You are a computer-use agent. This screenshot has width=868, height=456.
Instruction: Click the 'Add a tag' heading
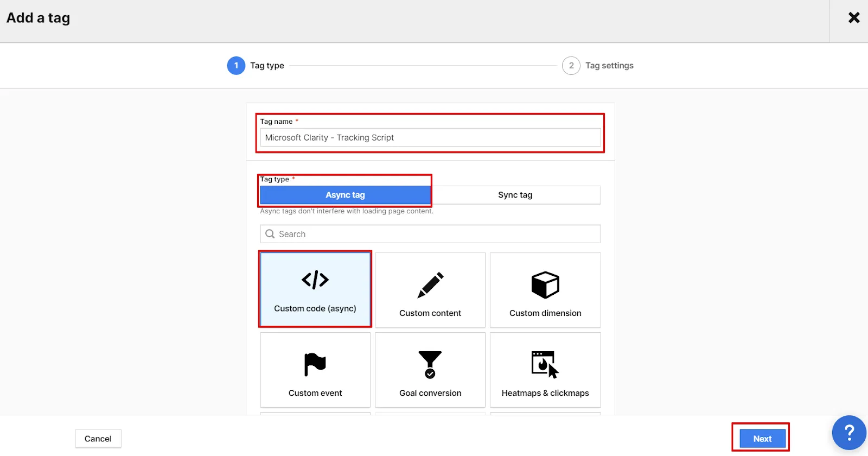coord(38,18)
